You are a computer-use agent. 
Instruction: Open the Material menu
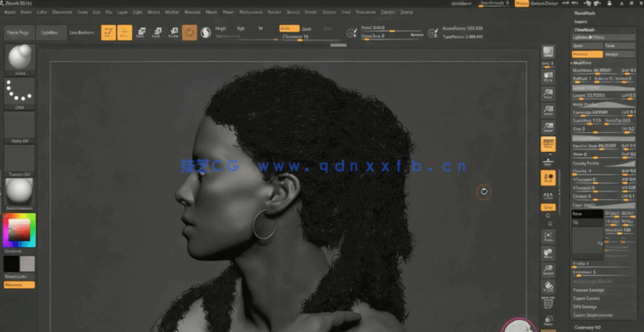(x=192, y=12)
